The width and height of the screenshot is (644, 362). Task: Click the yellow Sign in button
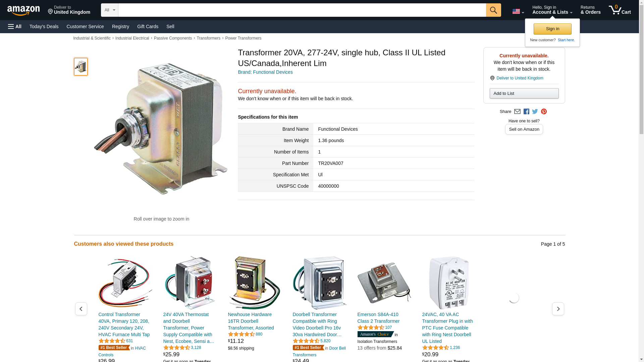(x=552, y=29)
